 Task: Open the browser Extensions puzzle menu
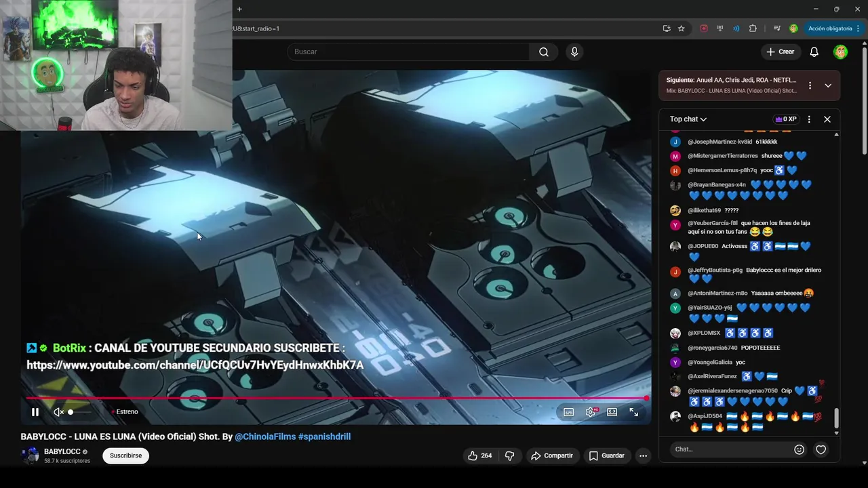[x=753, y=28]
